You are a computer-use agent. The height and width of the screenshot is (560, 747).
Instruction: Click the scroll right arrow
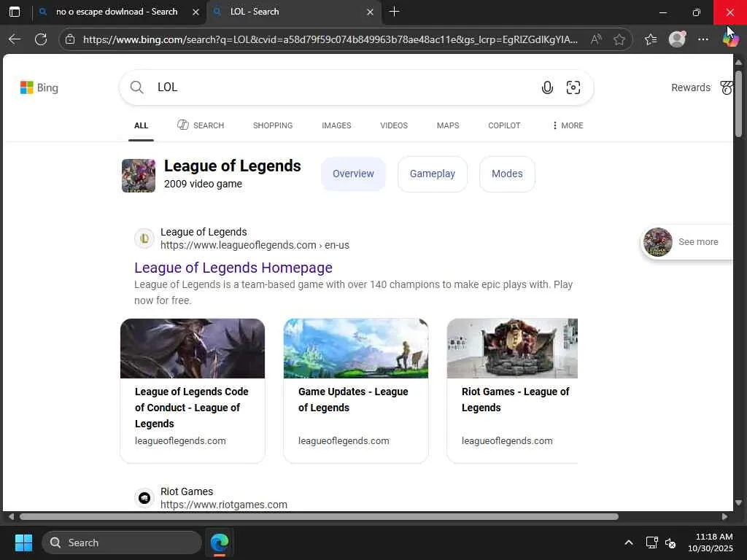(724, 517)
